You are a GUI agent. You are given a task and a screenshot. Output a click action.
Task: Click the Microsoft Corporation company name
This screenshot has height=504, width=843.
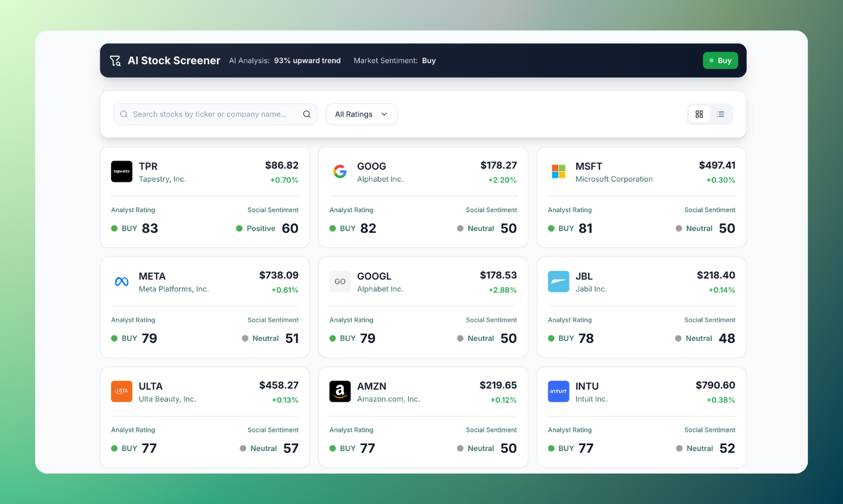pos(614,179)
